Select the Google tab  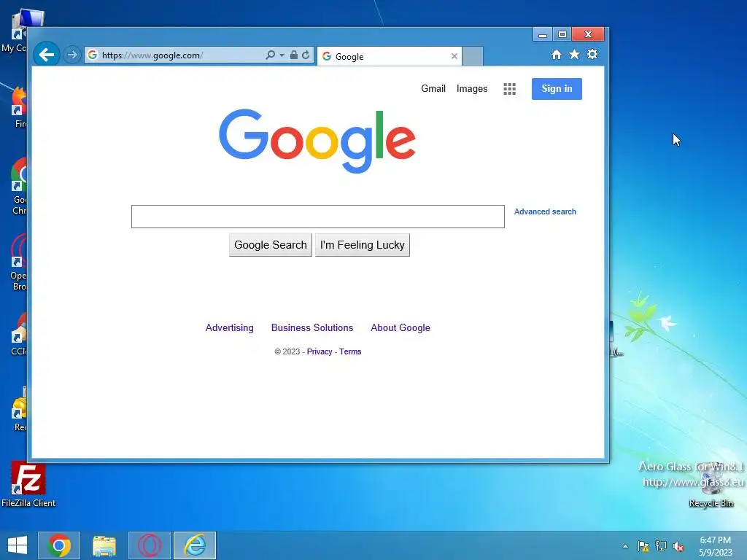coord(389,56)
